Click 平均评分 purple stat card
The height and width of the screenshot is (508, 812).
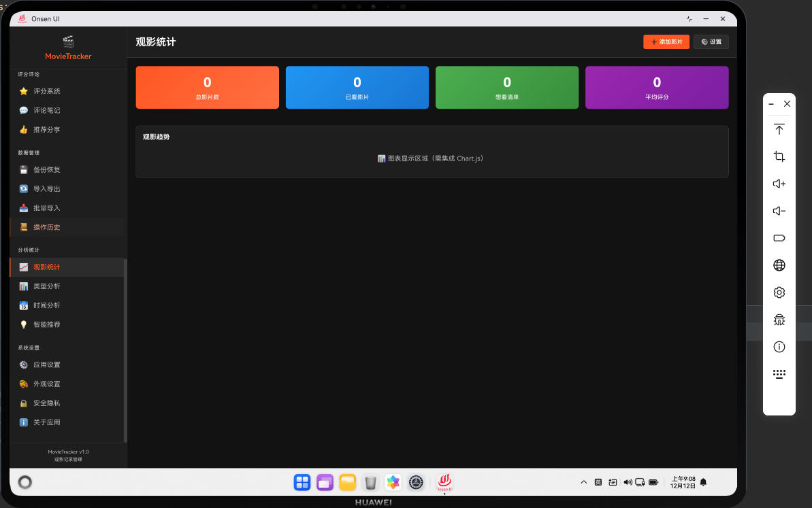tap(657, 88)
